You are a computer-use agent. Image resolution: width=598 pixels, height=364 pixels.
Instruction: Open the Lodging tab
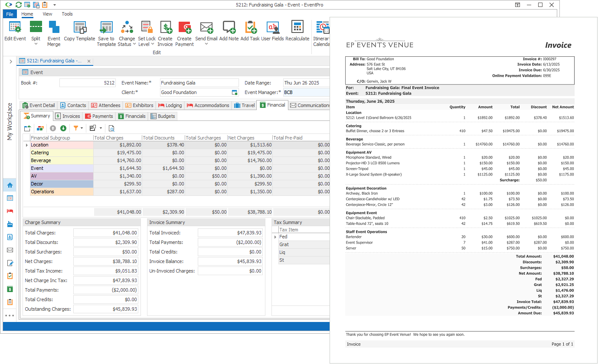click(x=170, y=105)
